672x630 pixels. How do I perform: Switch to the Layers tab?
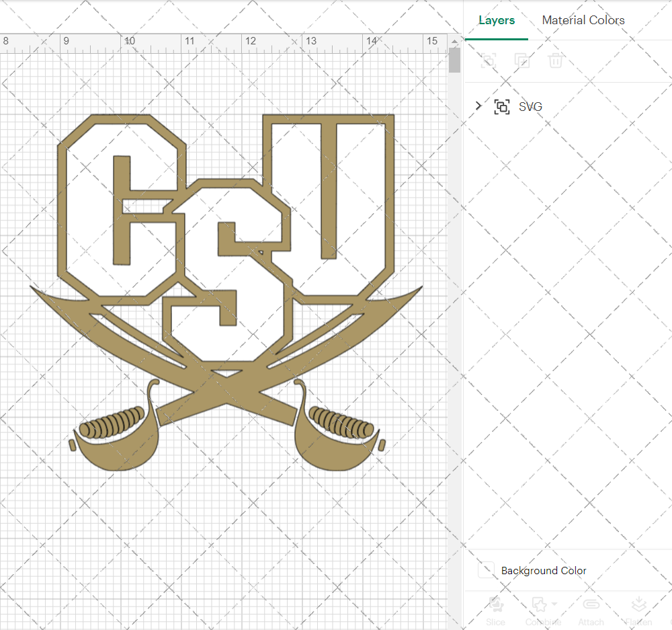point(497,20)
